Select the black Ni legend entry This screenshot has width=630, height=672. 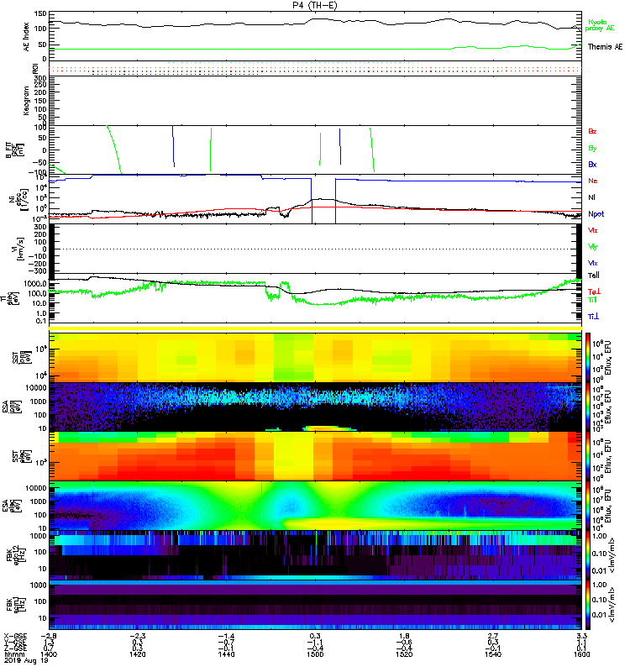[591, 197]
